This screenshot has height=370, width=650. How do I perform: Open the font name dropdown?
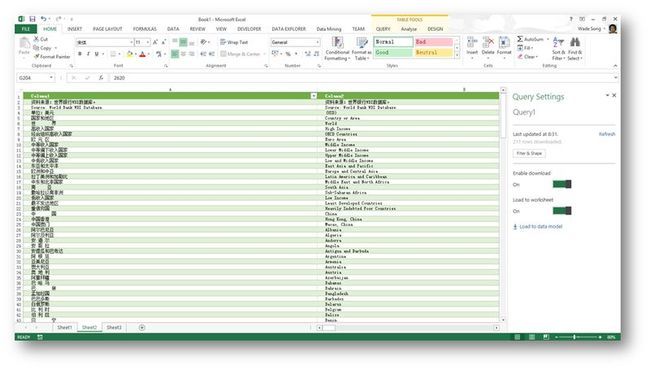[x=131, y=42]
